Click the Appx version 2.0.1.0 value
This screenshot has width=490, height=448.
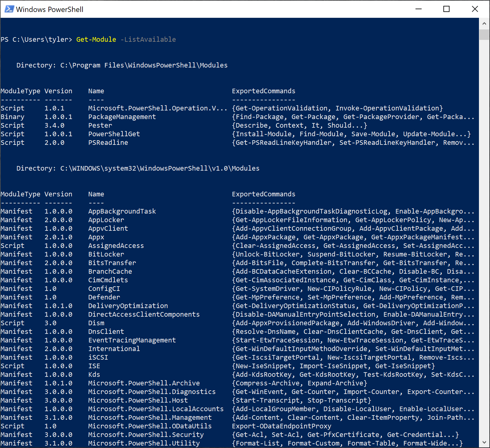click(59, 237)
